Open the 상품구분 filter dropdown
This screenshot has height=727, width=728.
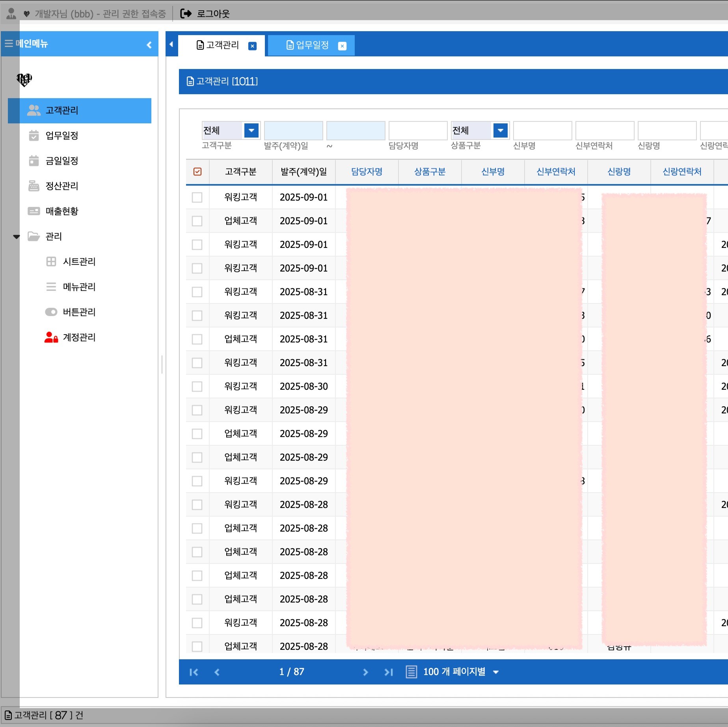pyautogui.click(x=501, y=130)
